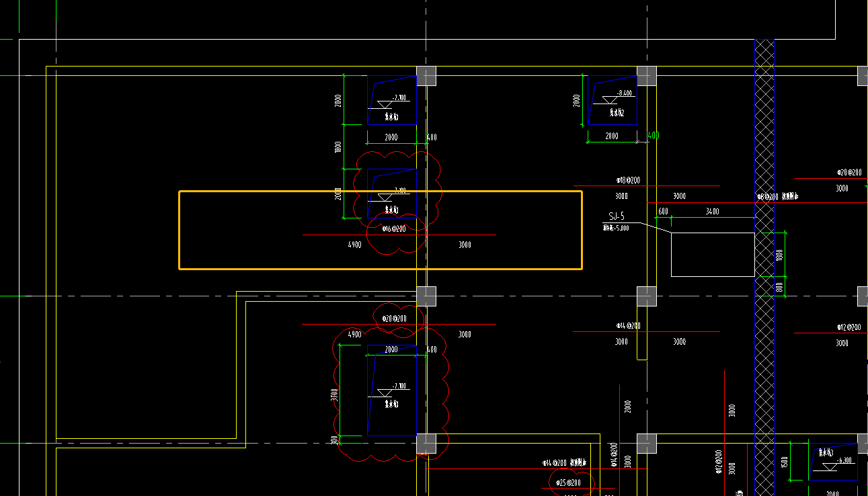Select the SJ-5 white rectangle outline
Viewport: 868px width, 496px height.
(713, 255)
